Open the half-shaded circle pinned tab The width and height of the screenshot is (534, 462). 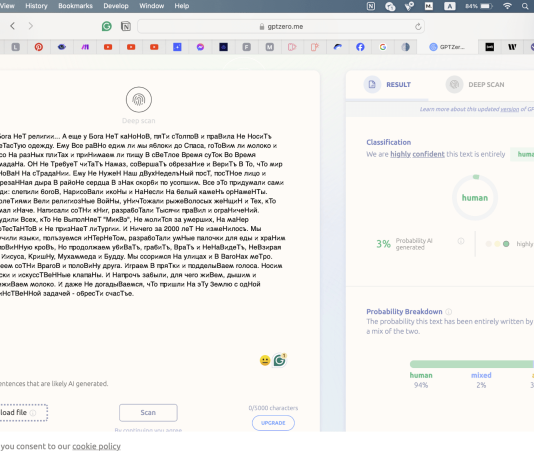pyautogui.click(x=405, y=47)
